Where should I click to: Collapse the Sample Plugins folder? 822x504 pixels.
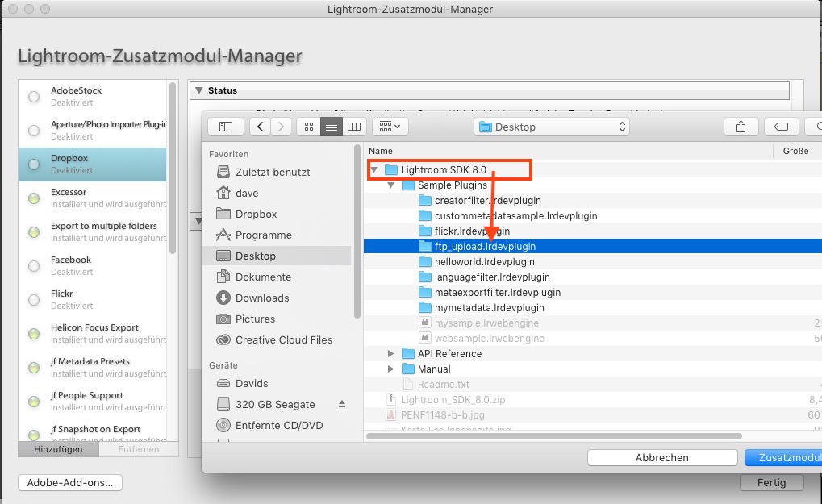[391, 185]
